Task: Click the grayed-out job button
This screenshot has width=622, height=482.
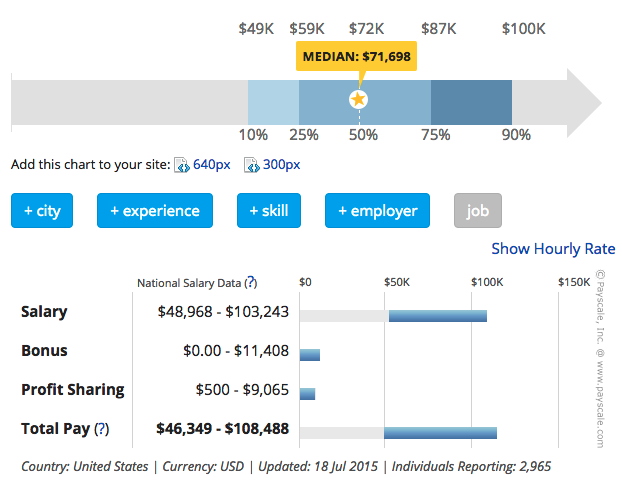Action: click(x=478, y=211)
